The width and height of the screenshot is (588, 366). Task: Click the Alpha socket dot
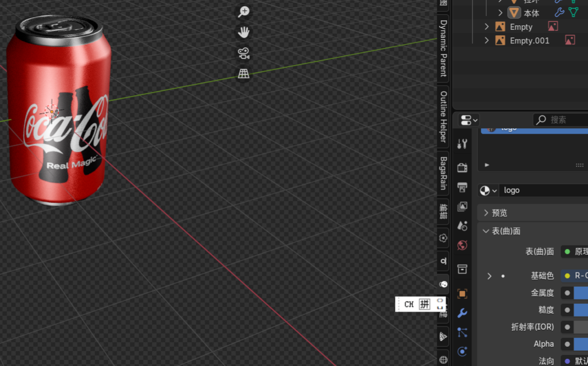568,344
